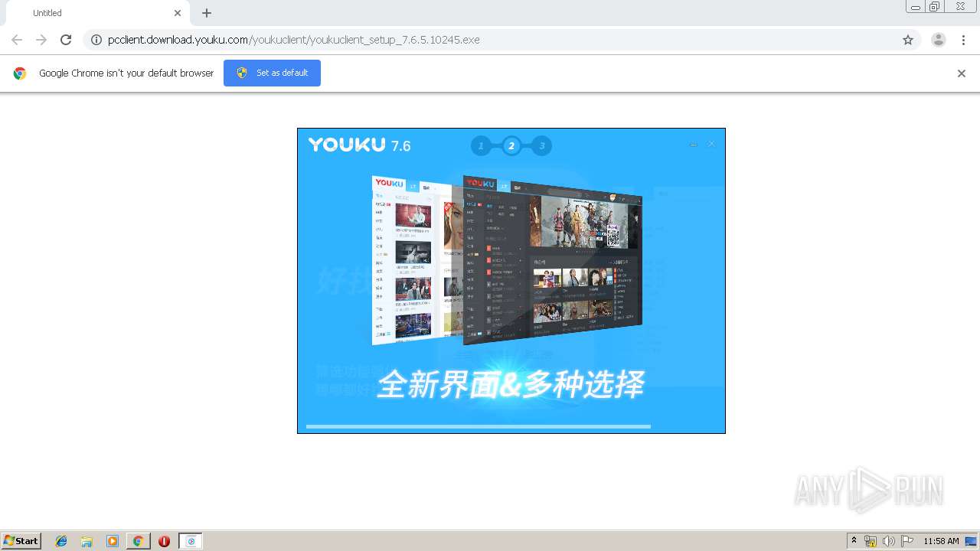This screenshot has height=551, width=980.
Task: Open Opera browser from taskbar
Action: [x=164, y=541]
